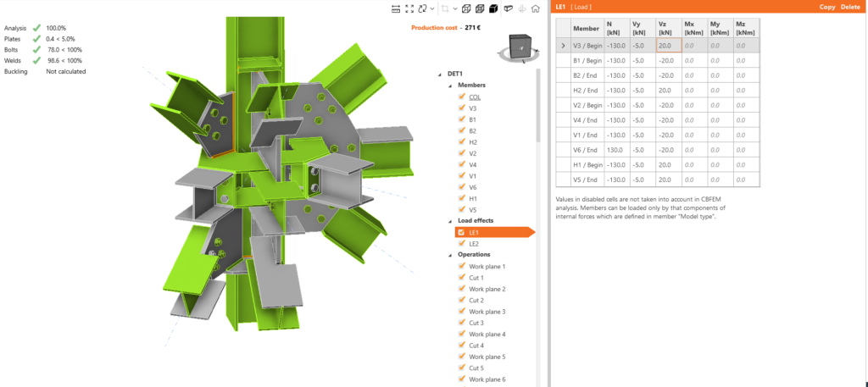
Task: Uncheck the COL member checkbox
Action: pyautogui.click(x=462, y=97)
